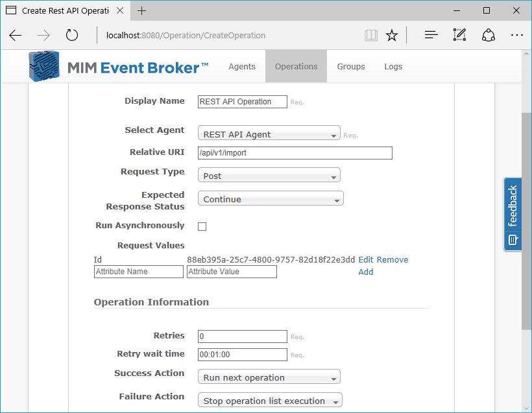Select the Operations menu item
Image resolution: width=532 pixels, height=413 pixels.
pos(296,67)
